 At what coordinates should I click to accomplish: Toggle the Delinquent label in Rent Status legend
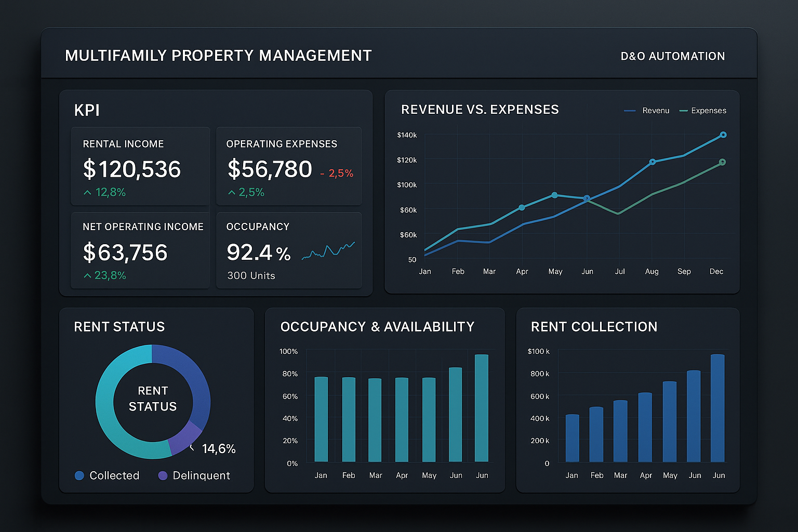pos(201,475)
